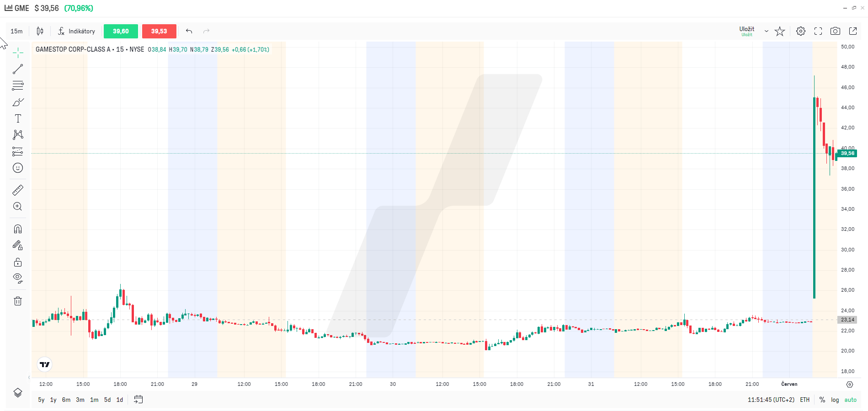Viewport: 868px width, 411px height.
Task: Open the time axis settings icon
Action: point(850,384)
